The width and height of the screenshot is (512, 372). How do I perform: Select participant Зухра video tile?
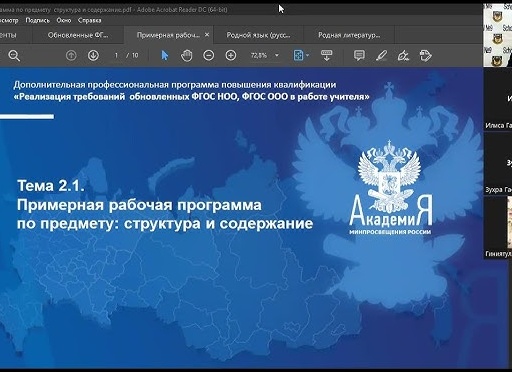click(498, 163)
